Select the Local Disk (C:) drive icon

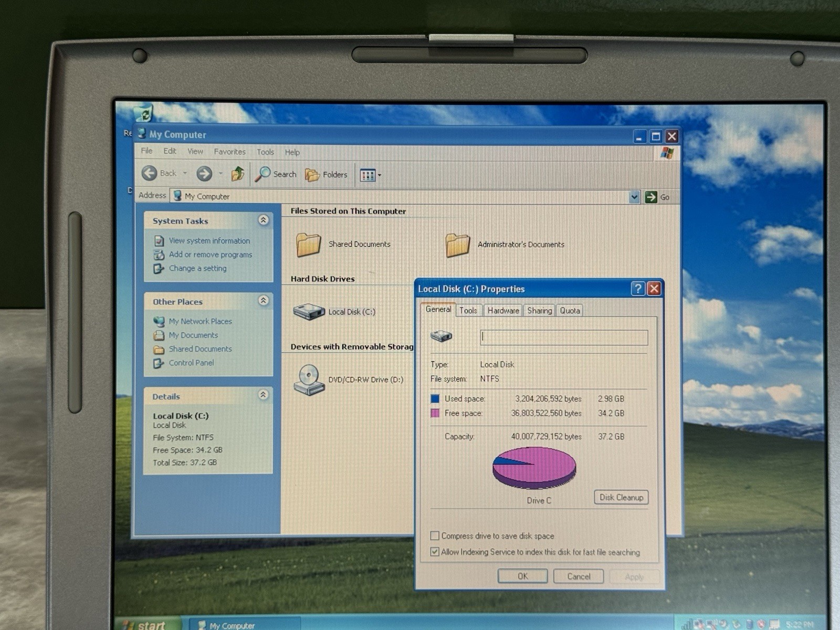(x=309, y=312)
